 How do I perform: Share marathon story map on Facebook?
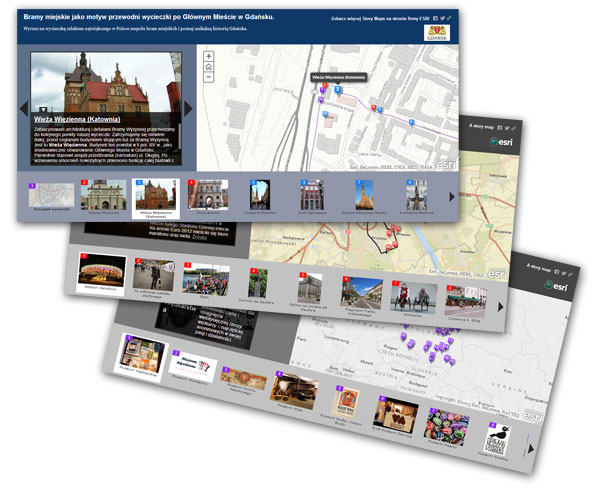(x=500, y=128)
